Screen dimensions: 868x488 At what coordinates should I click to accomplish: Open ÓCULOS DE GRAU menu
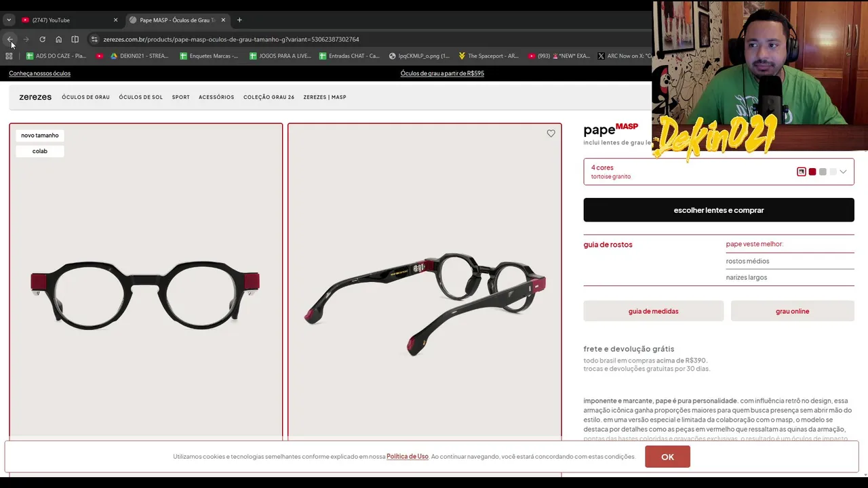(85, 97)
